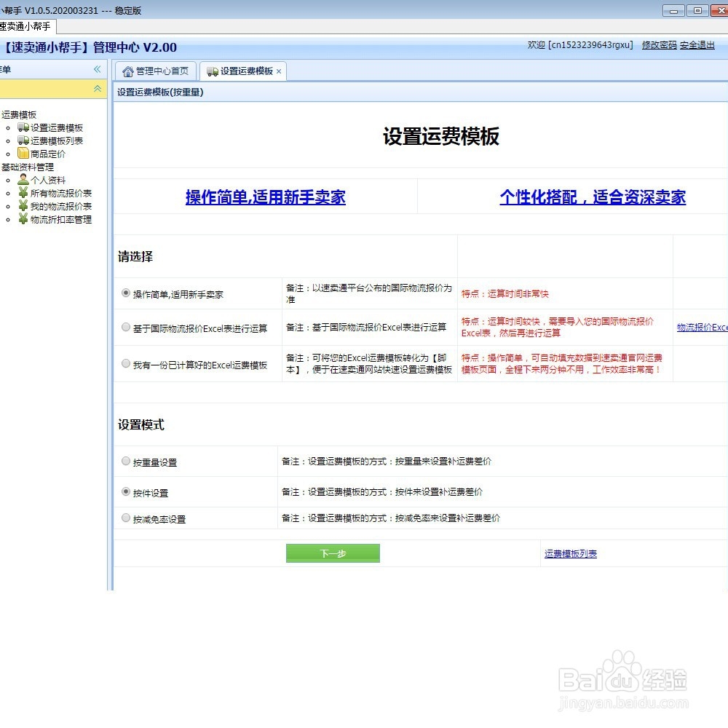Image resolution: width=728 pixels, height=728 pixels.
Task: Click red text 特点：运算时间非常快
Action: (505, 293)
